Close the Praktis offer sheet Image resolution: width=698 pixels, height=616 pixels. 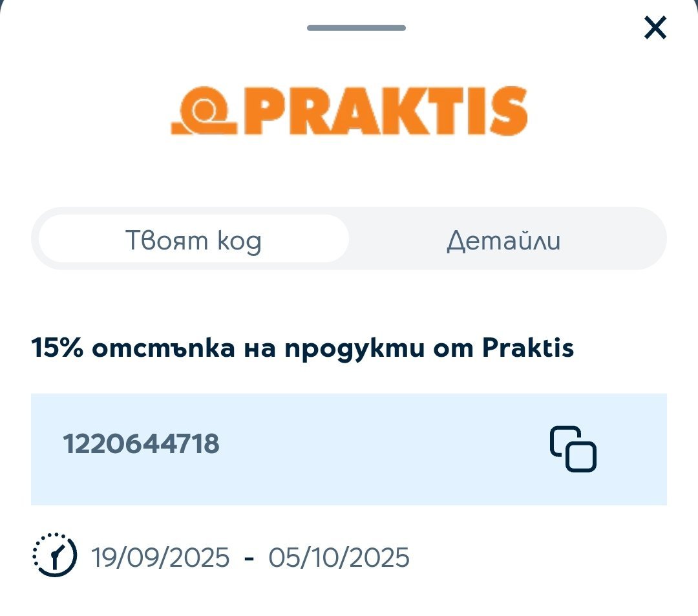655,28
